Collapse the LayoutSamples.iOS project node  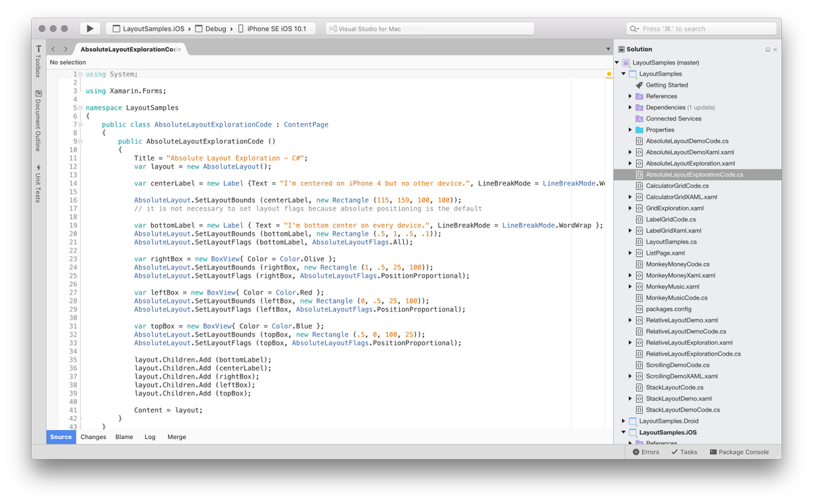[x=623, y=432]
